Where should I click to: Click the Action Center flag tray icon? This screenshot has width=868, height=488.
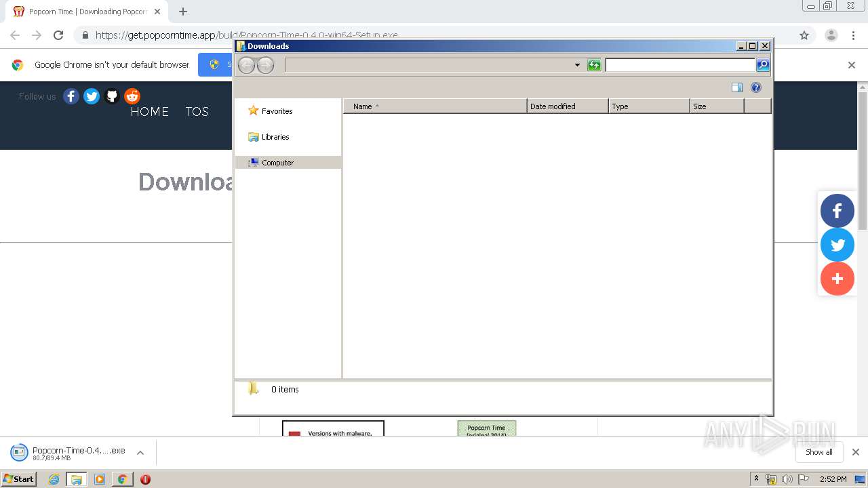coord(804,479)
